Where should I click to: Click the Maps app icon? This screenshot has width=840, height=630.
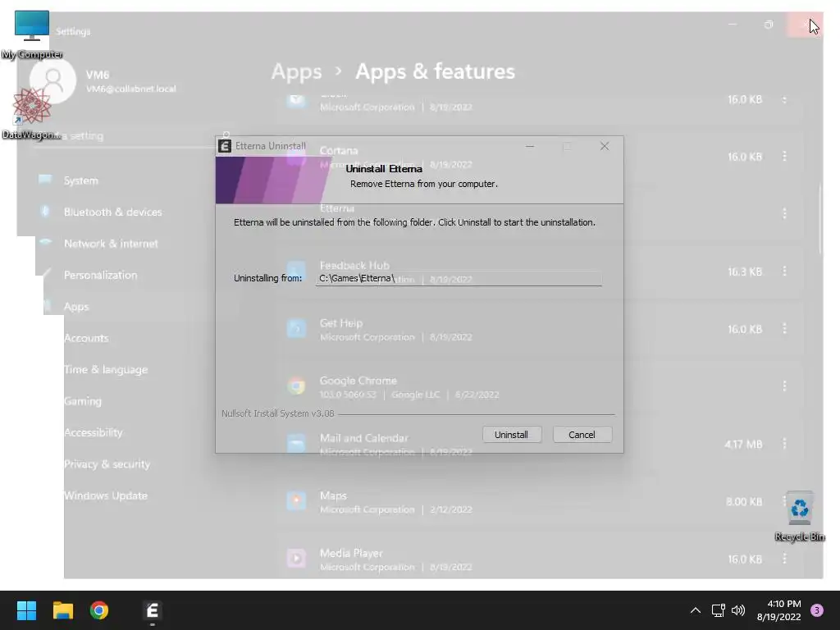[296, 501]
